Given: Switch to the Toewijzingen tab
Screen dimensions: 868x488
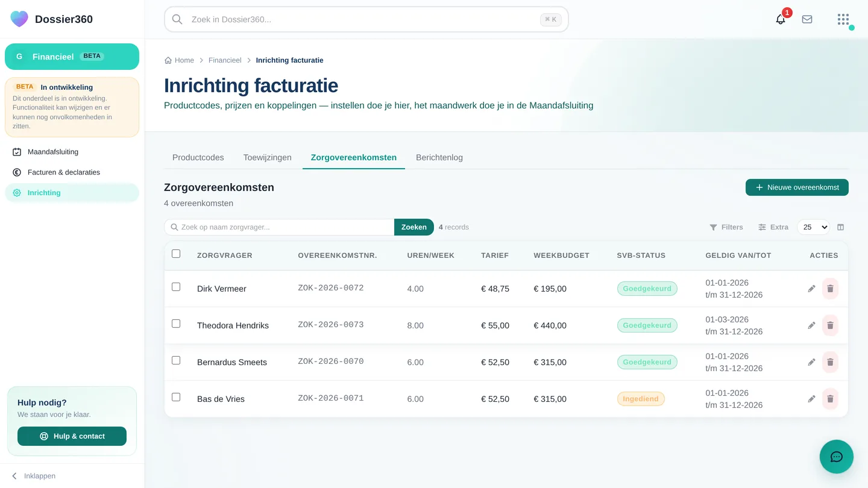Looking at the screenshot, I should (268, 157).
